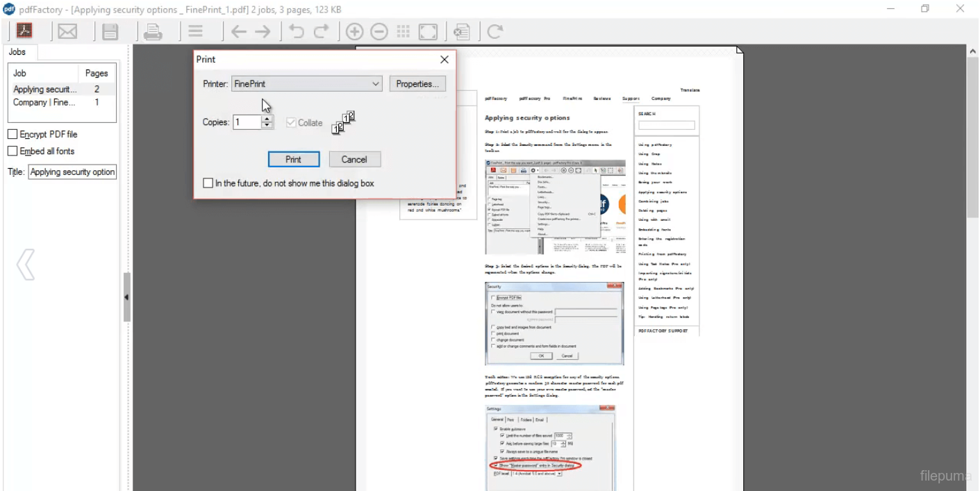Click the Pages column header
The height and width of the screenshot is (491, 980).
tap(97, 73)
